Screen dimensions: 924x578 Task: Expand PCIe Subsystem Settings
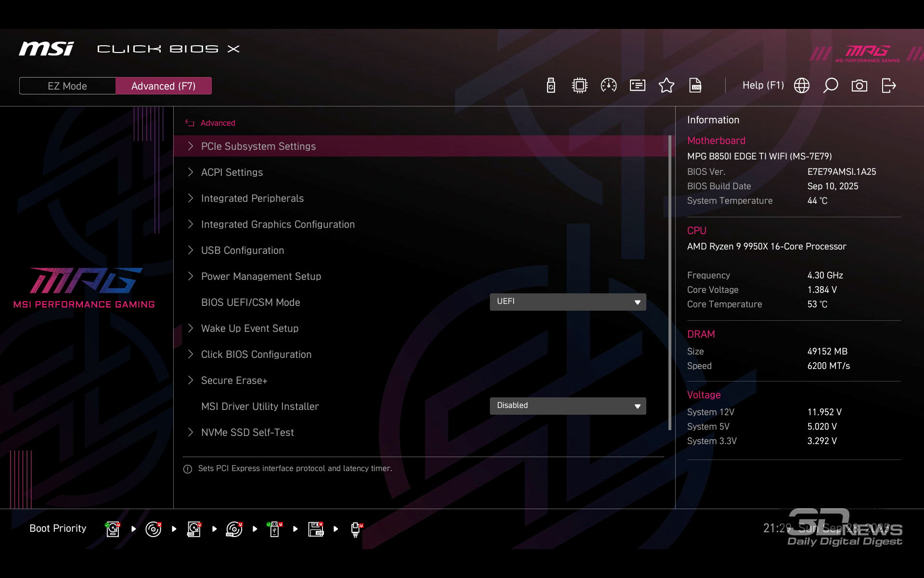tap(258, 146)
